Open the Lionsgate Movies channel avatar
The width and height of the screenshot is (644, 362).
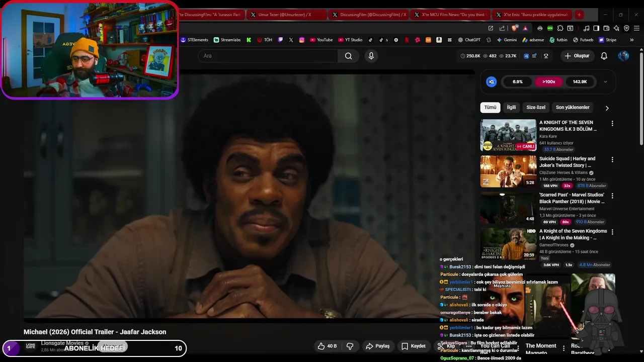pyautogui.click(x=31, y=346)
